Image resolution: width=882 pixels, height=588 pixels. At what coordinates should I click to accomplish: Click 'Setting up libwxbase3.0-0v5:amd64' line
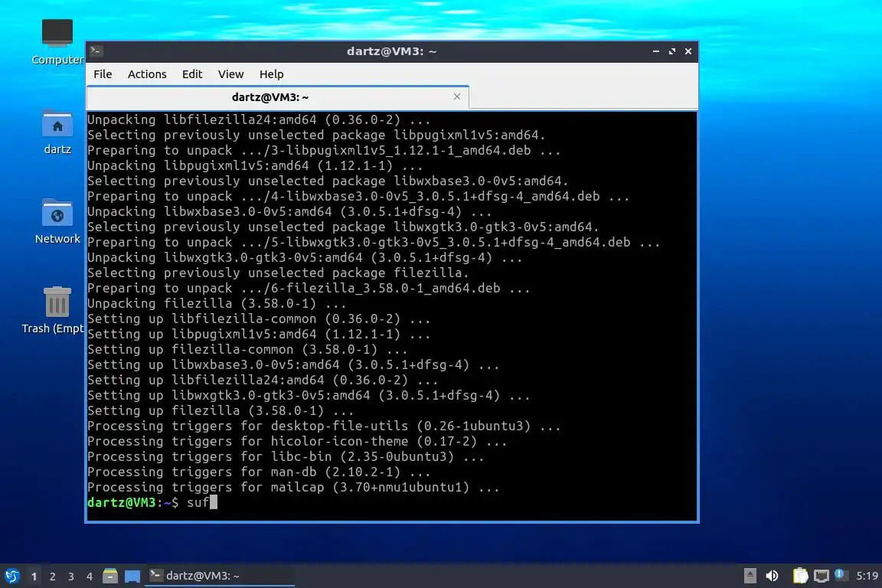pos(293,364)
